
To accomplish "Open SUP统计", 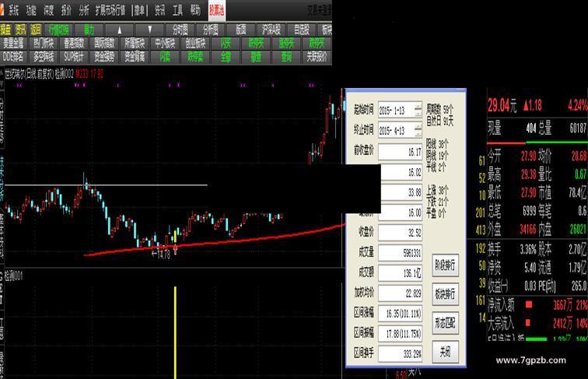I will [x=74, y=57].
